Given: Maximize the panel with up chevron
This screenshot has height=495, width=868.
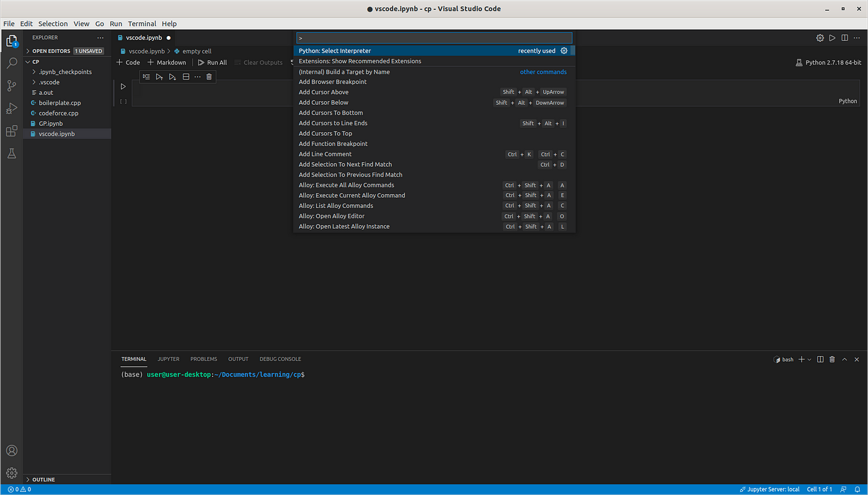Looking at the screenshot, I should [844, 359].
